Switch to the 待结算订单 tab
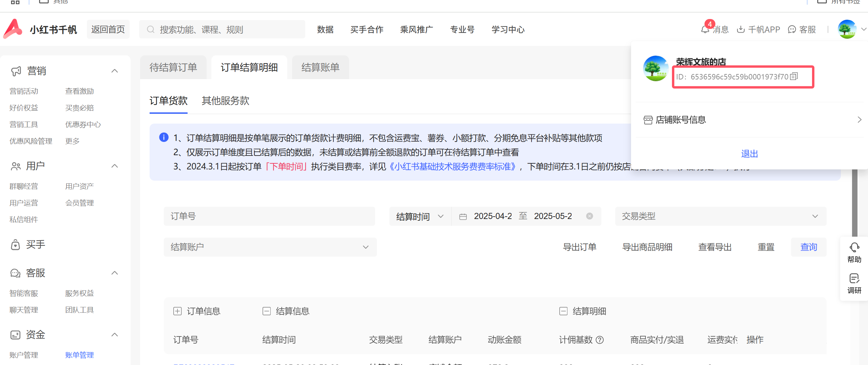This screenshot has height=365, width=868. click(173, 67)
